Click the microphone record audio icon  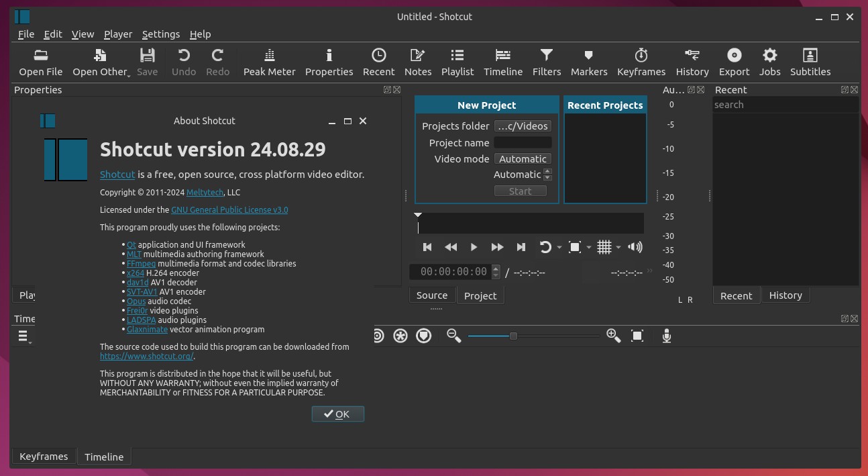tap(667, 336)
